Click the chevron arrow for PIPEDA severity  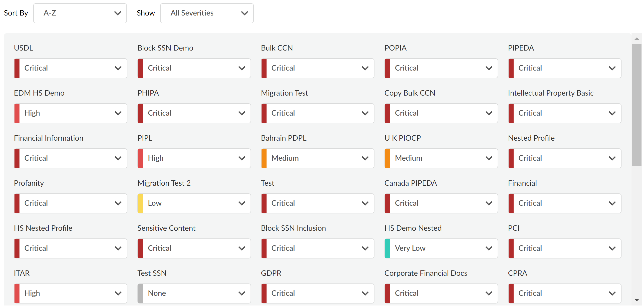(x=612, y=68)
